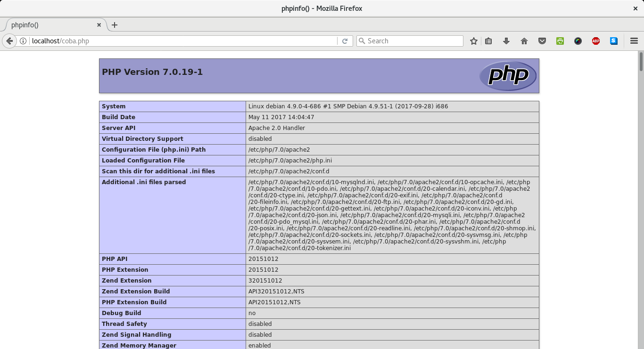Click Additional .ini files parsed label

click(x=144, y=182)
